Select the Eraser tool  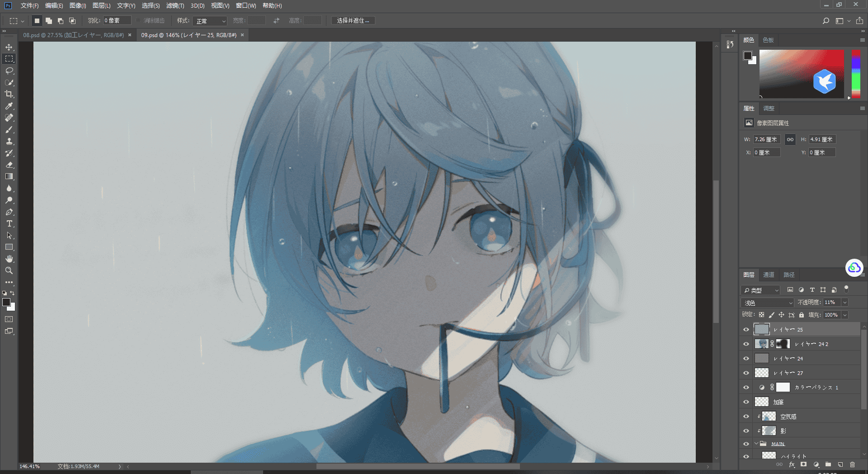(9, 165)
